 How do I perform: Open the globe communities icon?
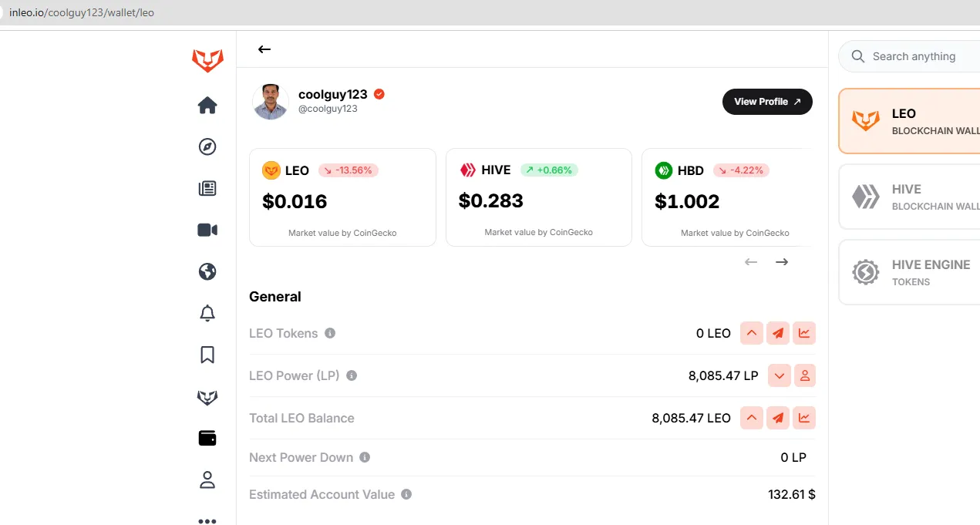pos(207,271)
